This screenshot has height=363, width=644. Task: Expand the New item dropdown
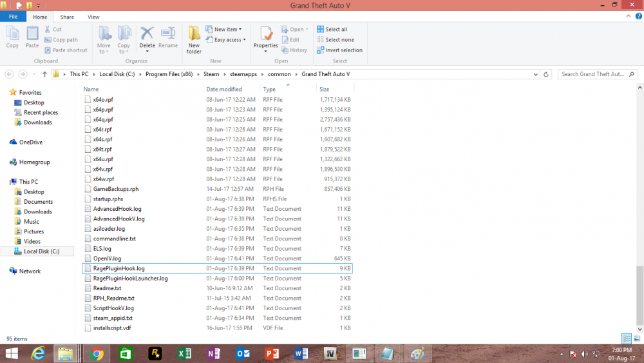click(x=224, y=29)
